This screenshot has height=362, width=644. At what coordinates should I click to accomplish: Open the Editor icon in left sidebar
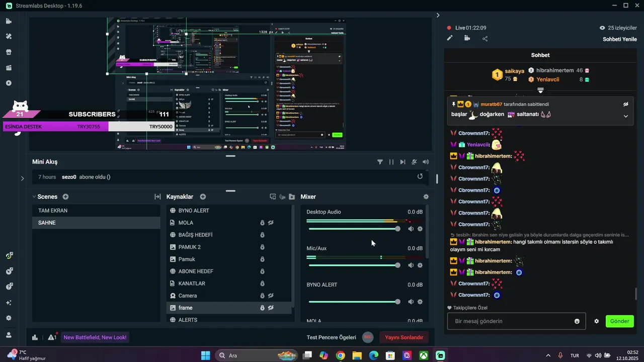pyautogui.click(x=9, y=21)
